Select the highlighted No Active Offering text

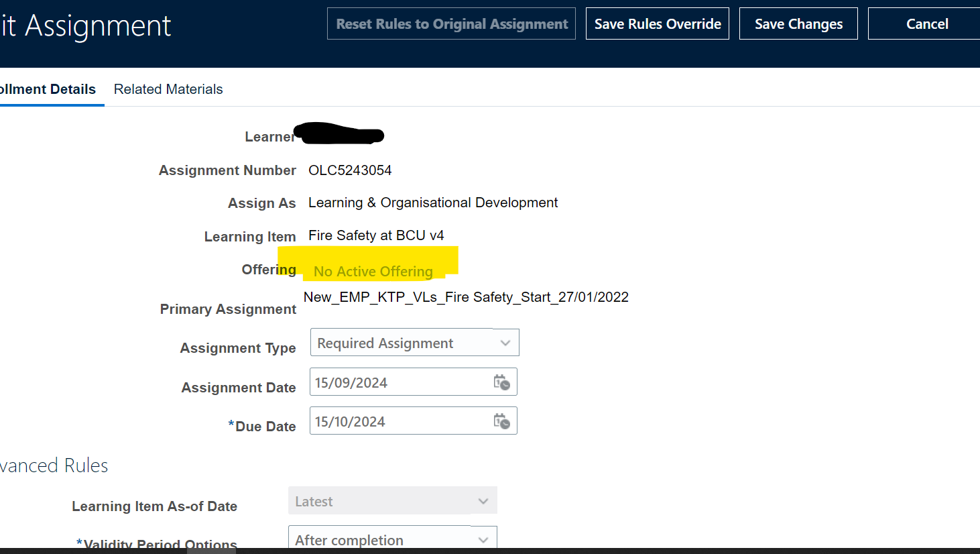tap(373, 271)
